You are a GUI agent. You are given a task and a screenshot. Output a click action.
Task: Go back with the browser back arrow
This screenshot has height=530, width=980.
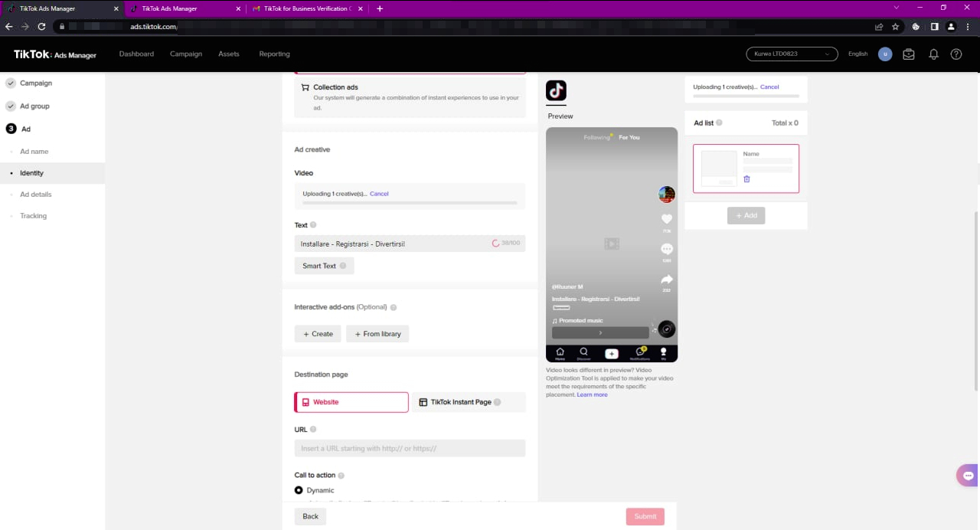pos(9,26)
